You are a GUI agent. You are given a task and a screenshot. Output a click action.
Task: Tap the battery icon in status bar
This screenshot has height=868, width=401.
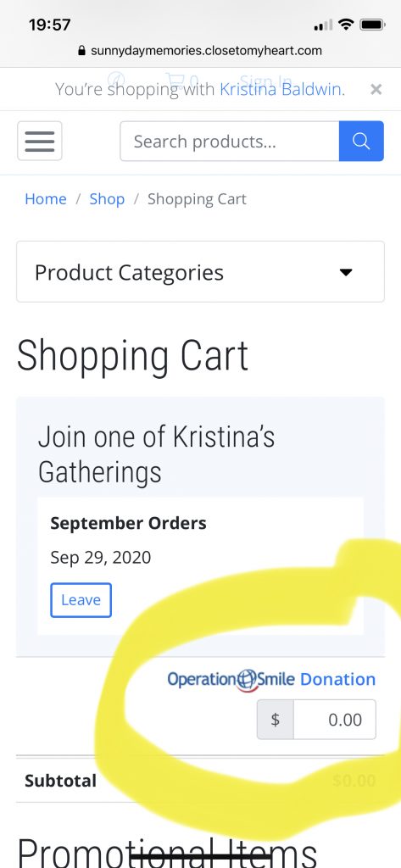pyautogui.click(x=372, y=25)
